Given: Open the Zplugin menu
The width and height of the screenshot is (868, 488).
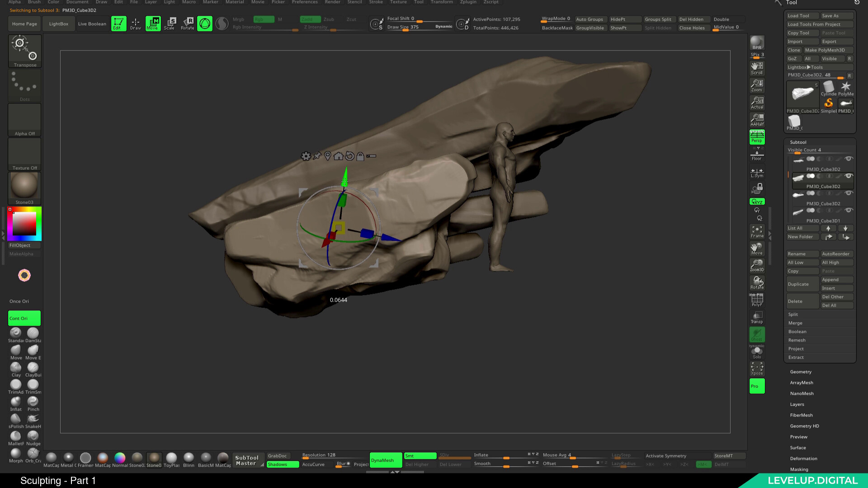Looking at the screenshot, I should (468, 2).
